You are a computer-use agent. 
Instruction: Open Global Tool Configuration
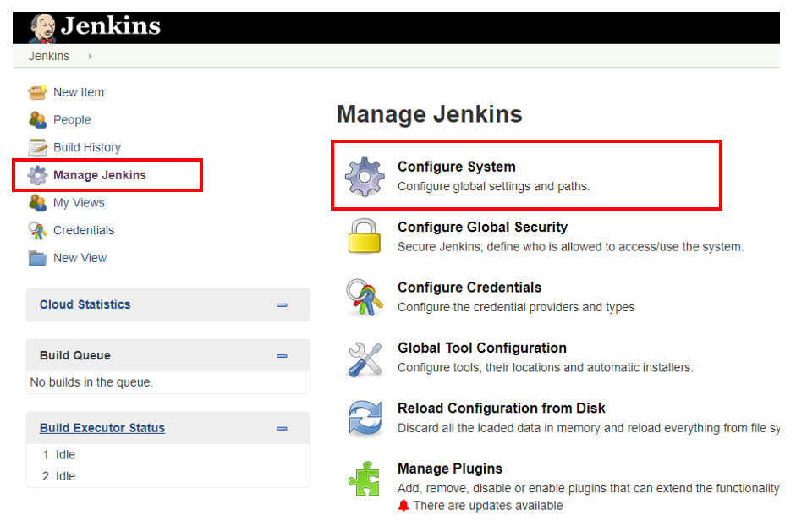pyautogui.click(x=481, y=348)
